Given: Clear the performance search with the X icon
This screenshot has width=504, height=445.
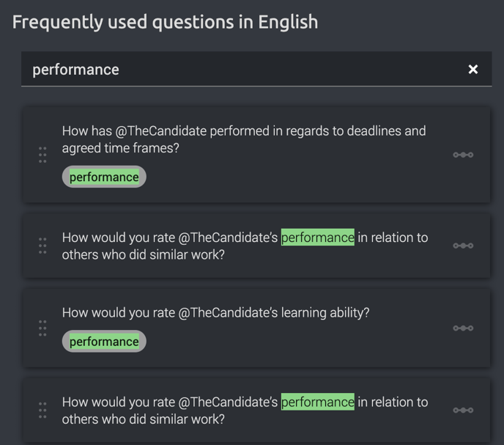Looking at the screenshot, I should coord(472,69).
